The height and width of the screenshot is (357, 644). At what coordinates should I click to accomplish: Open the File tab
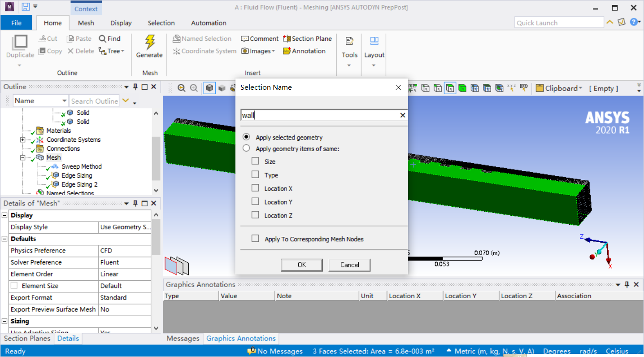(x=16, y=22)
